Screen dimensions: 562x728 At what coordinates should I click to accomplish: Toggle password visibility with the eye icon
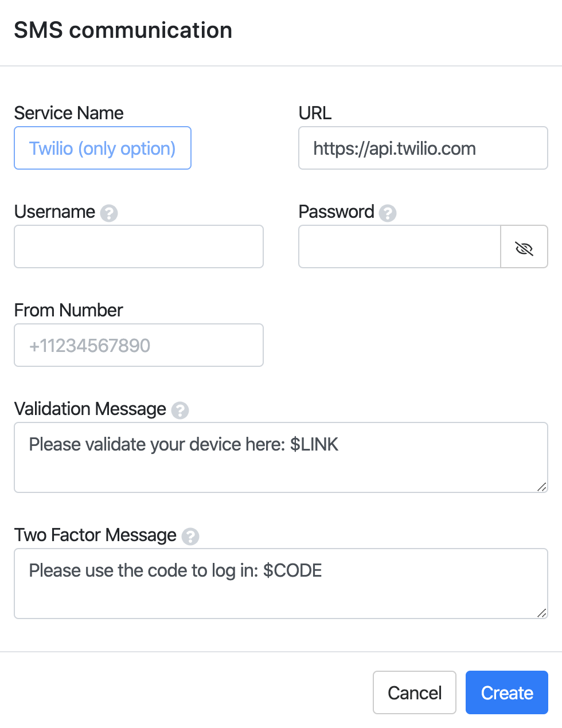click(x=524, y=247)
